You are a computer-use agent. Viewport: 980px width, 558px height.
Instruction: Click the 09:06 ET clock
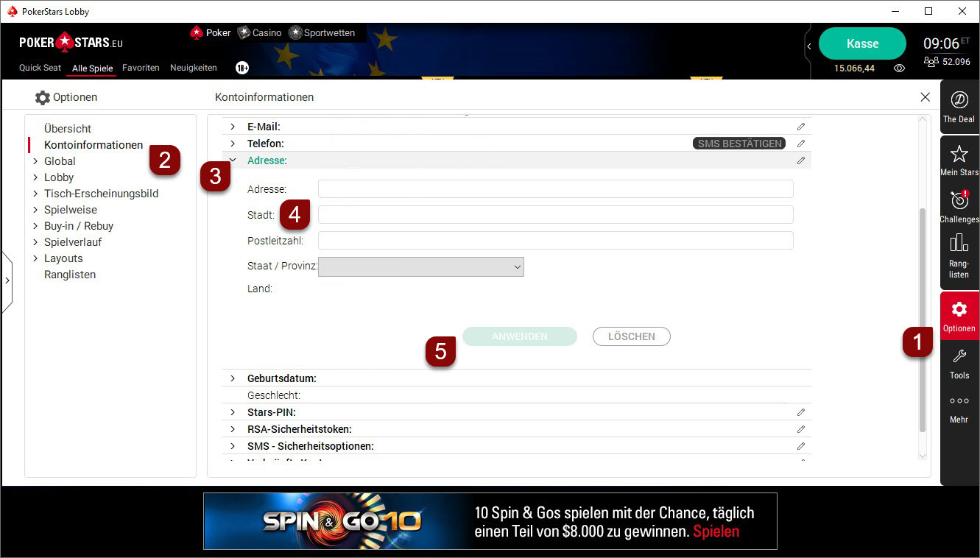[946, 43]
